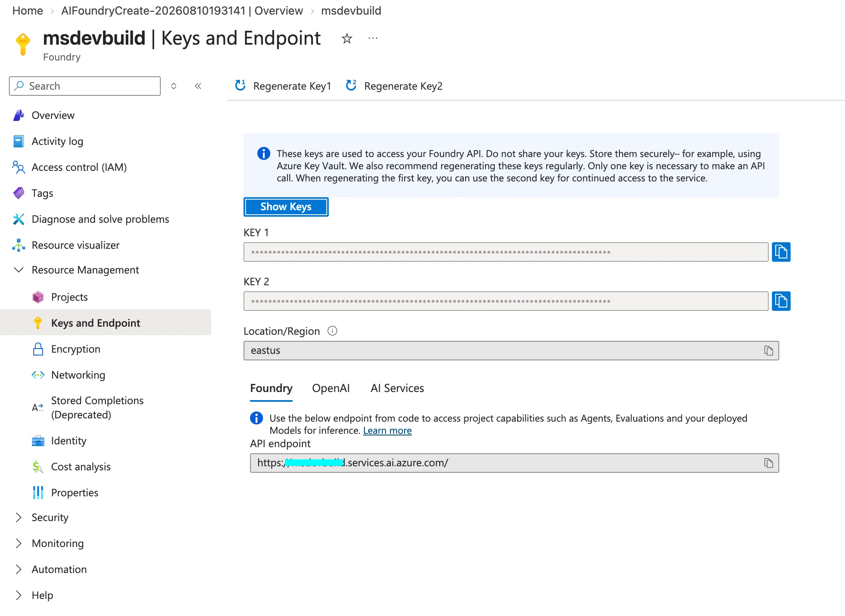This screenshot has height=616, width=845.
Task: Copy KEY 1 to clipboard
Action: coord(781,252)
